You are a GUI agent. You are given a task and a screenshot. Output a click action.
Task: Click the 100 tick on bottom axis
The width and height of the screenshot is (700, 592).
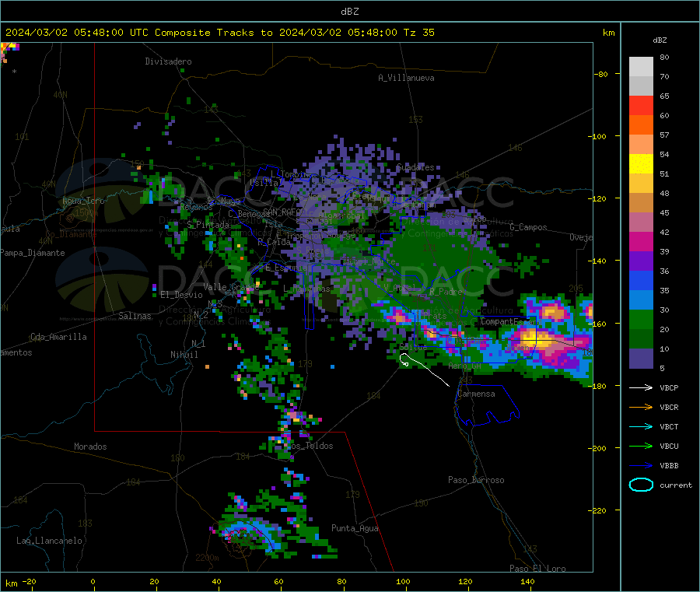(403, 581)
